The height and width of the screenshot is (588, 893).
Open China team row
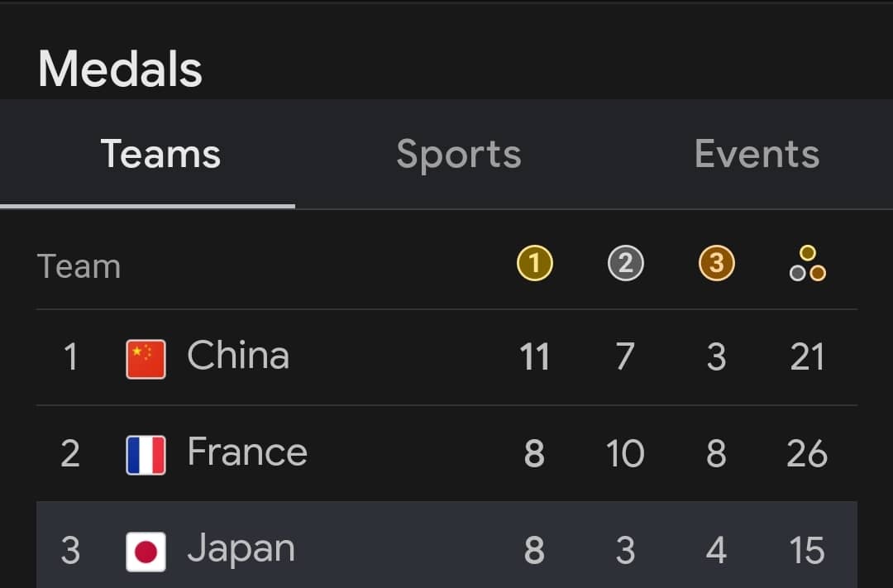(x=446, y=357)
